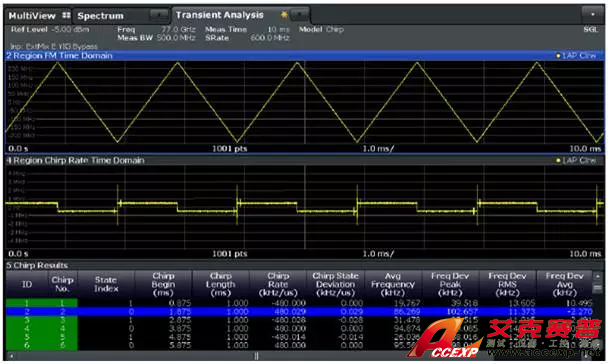608x364 pixels.
Task: Click the Chirp Results window title
Action: click(37, 266)
